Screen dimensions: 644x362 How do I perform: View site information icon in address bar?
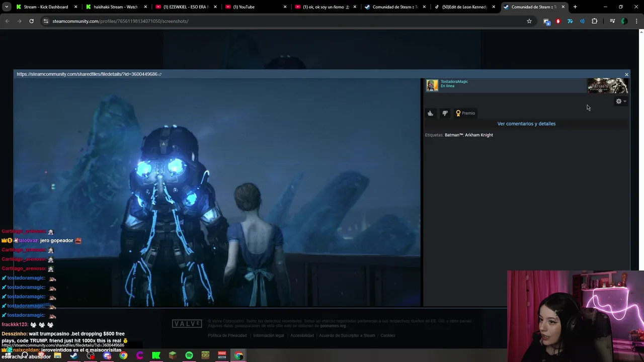46,21
